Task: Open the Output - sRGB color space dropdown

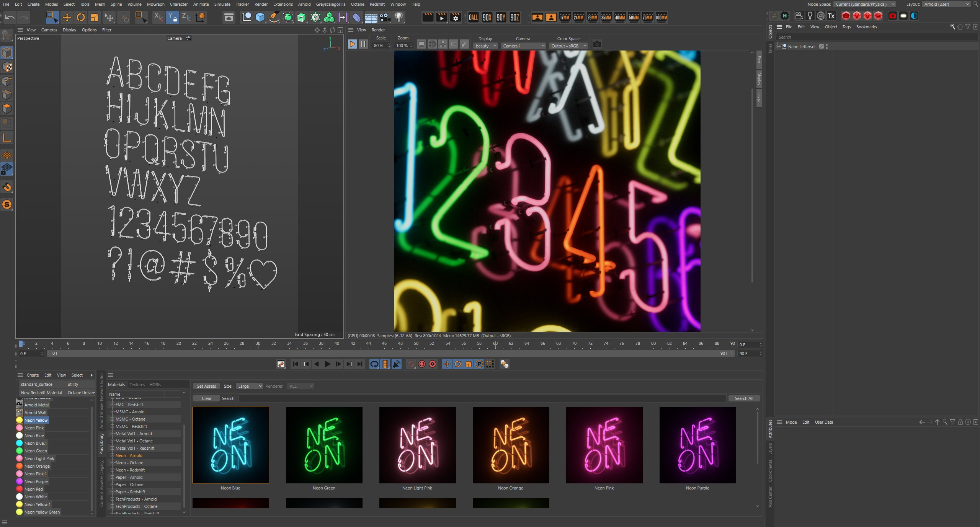Action: [568, 46]
